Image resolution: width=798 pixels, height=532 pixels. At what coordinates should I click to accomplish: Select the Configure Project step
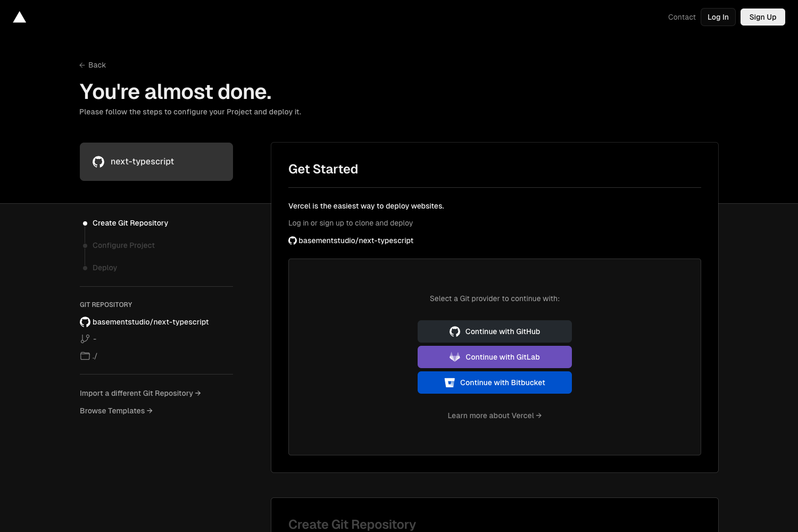123,245
